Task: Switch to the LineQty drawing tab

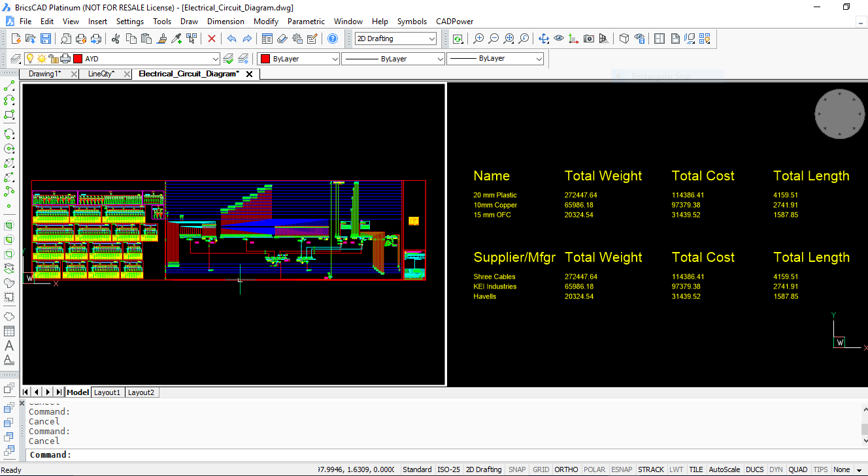Action: 101,74
